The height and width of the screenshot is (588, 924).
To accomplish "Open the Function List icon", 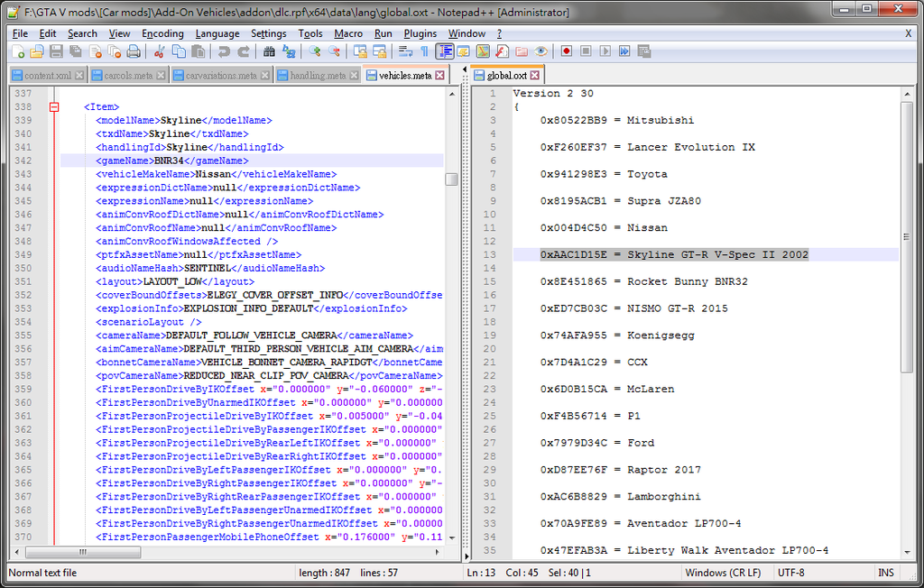I will 502,51.
